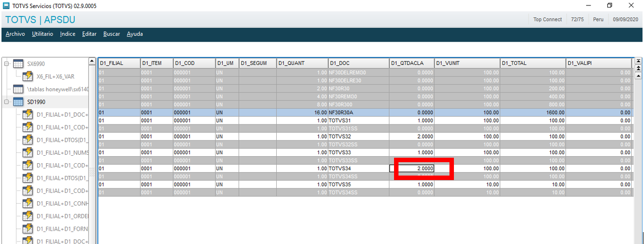Click the editable D1_QTDACLA cell in TOTVS34 row
The height and width of the screenshot is (244, 644).
[x=412, y=169]
